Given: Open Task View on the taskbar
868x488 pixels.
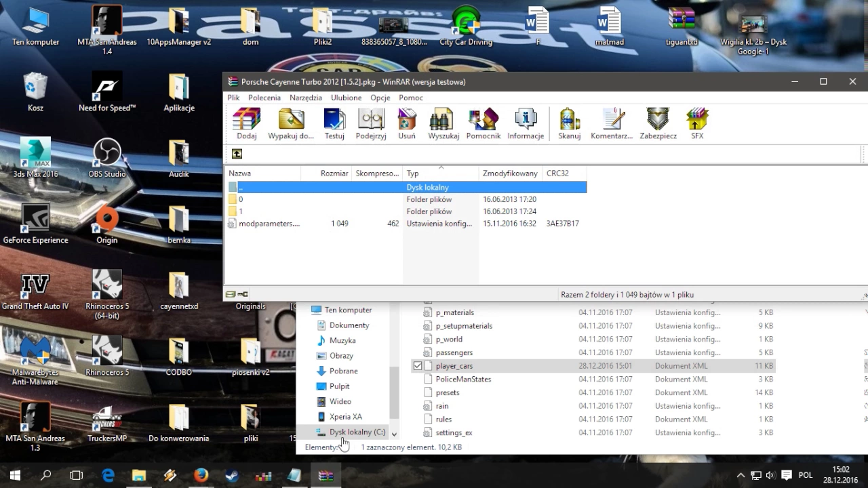Looking at the screenshot, I should [x=76, y=476].
